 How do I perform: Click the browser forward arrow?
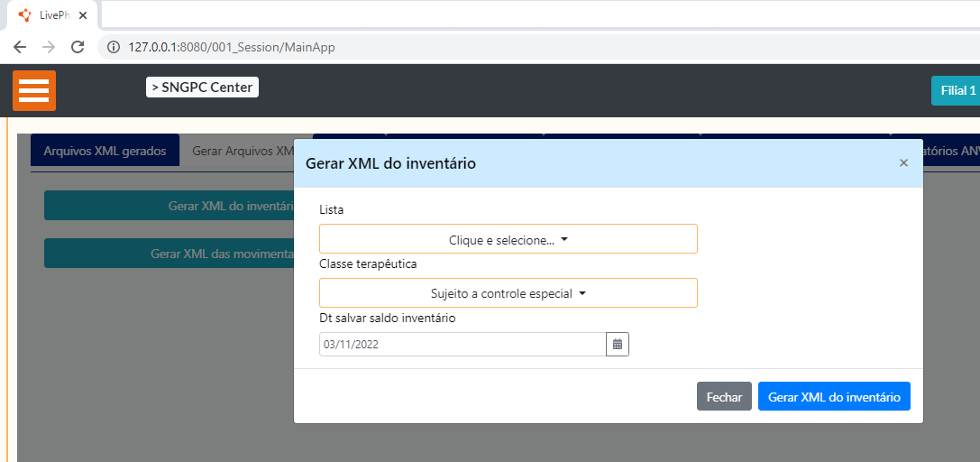tap(49, 47)
